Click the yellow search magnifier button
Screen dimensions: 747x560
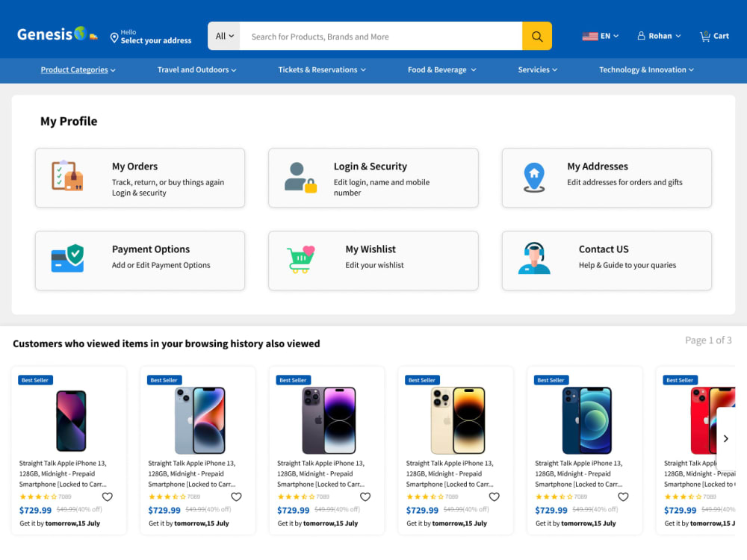click(x=537, y=36)
